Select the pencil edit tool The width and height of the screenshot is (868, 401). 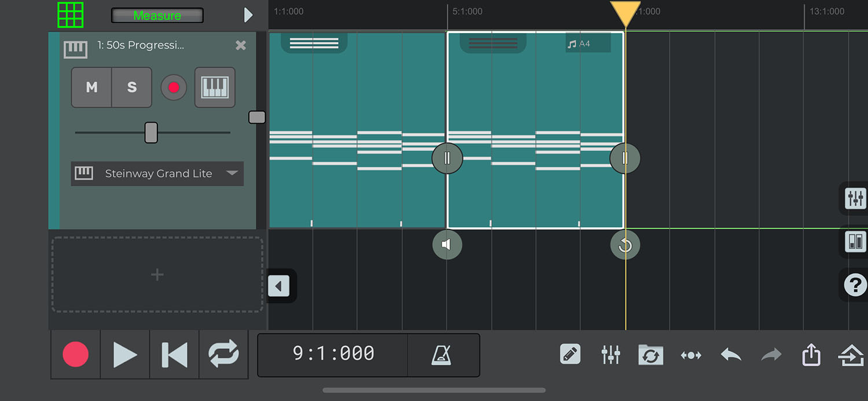tap(570, 354)
